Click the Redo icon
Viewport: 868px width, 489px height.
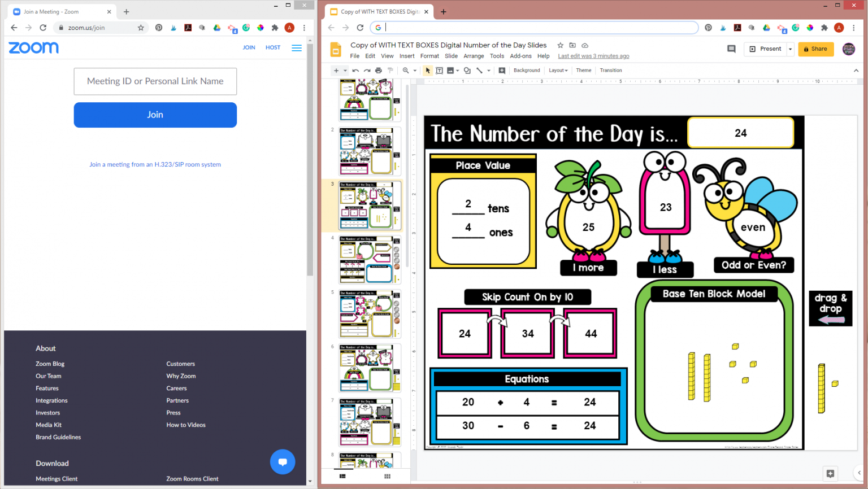click(367, 70)
